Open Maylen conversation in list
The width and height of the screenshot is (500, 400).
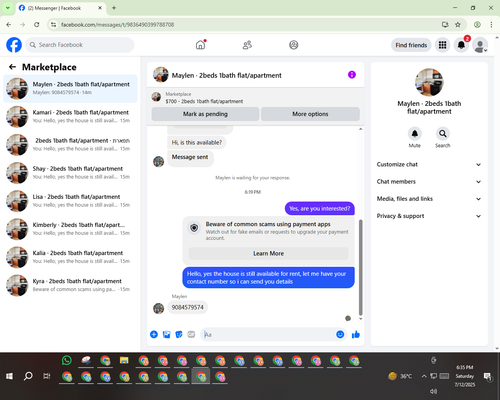point(70,88)
